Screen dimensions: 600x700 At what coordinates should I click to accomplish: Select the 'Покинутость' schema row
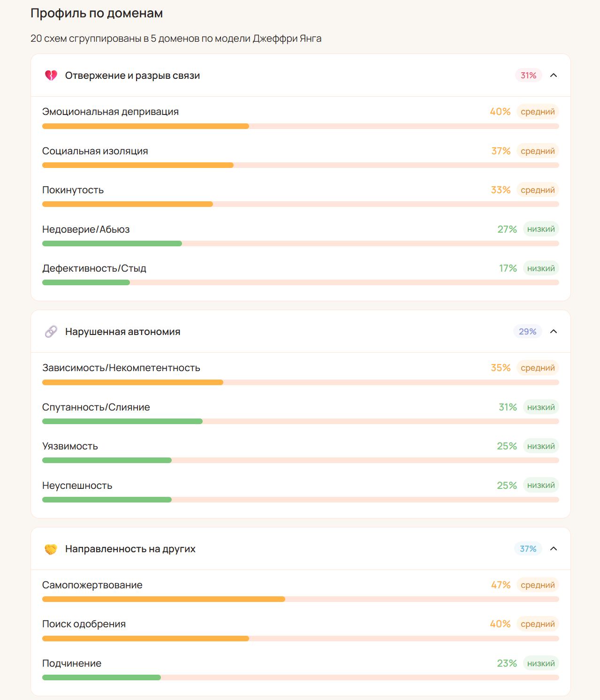73,190
